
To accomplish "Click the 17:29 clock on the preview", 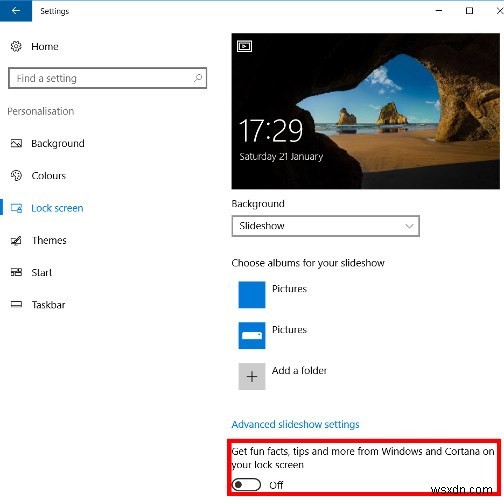I will 271,130.
